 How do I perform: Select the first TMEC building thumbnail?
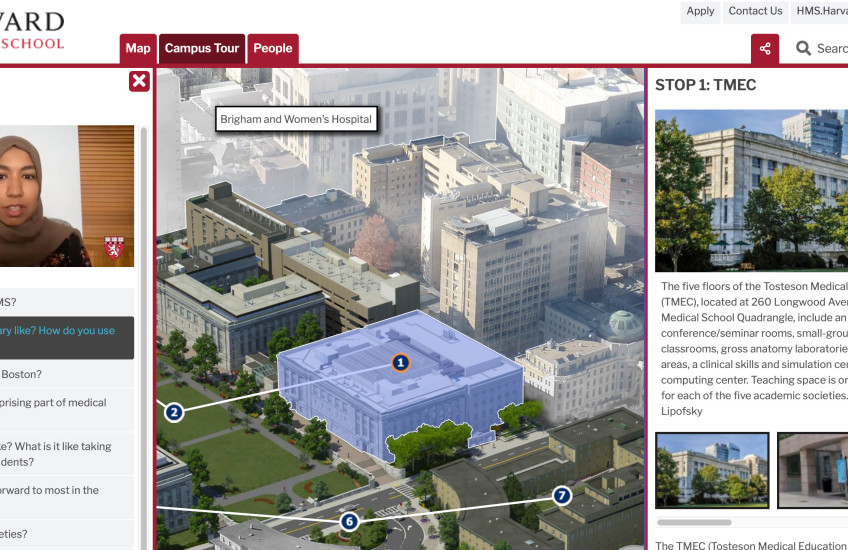[712, 469]
